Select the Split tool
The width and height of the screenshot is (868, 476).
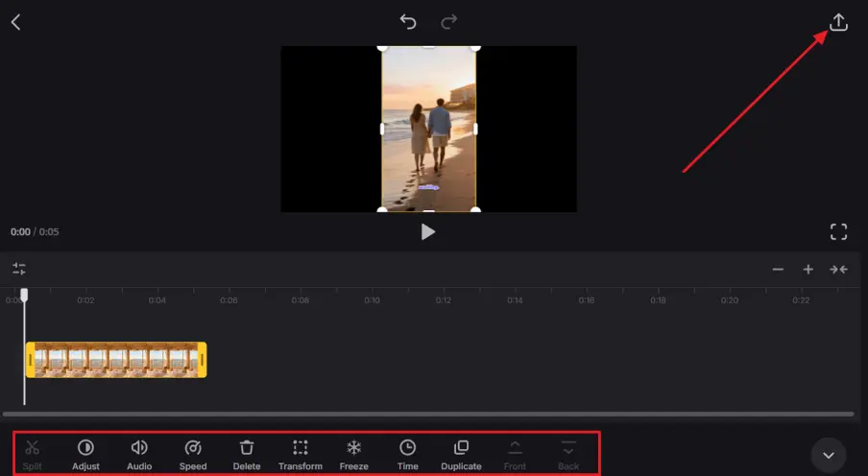coord(32,455)
